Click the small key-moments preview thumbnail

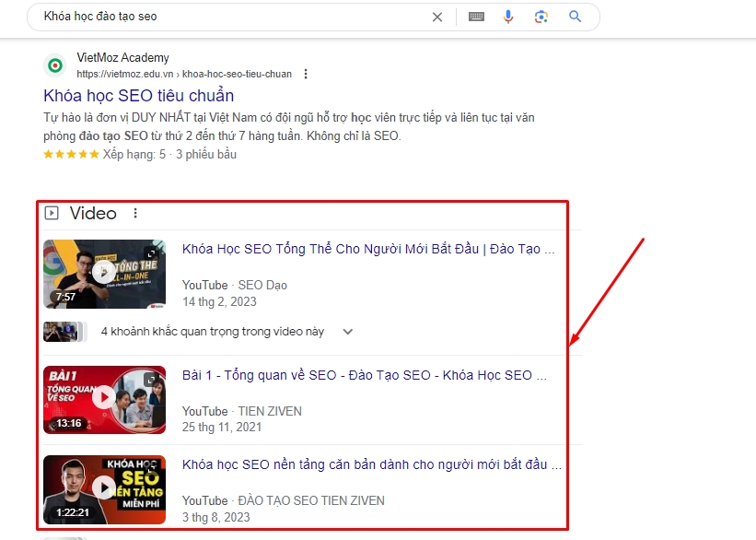click(x=64, y=332)
